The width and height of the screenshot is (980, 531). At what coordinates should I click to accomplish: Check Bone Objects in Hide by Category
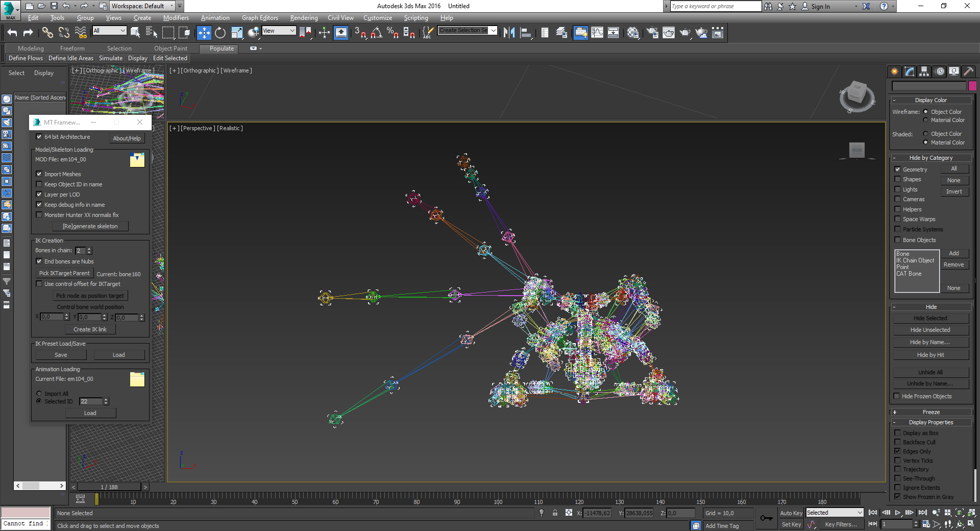(898, 240)
